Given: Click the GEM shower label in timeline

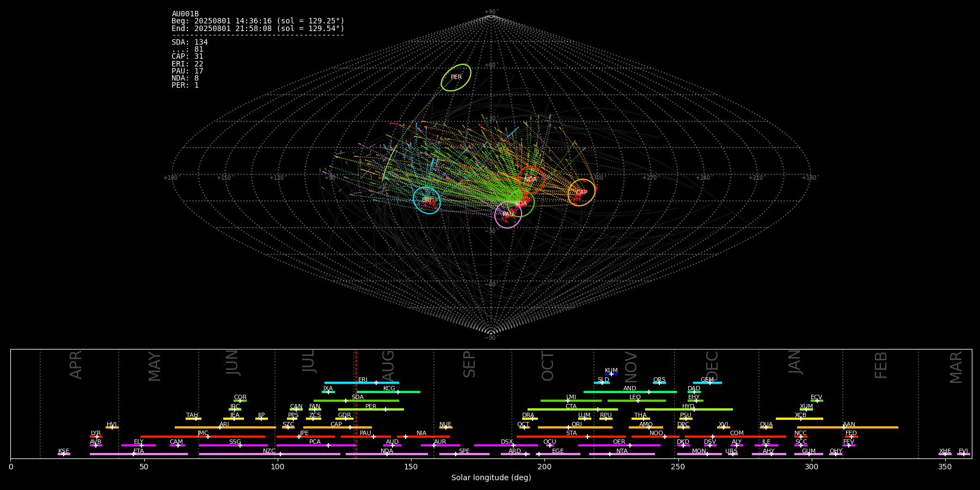Looking at the screenshot, I should (x=707, y=380).
